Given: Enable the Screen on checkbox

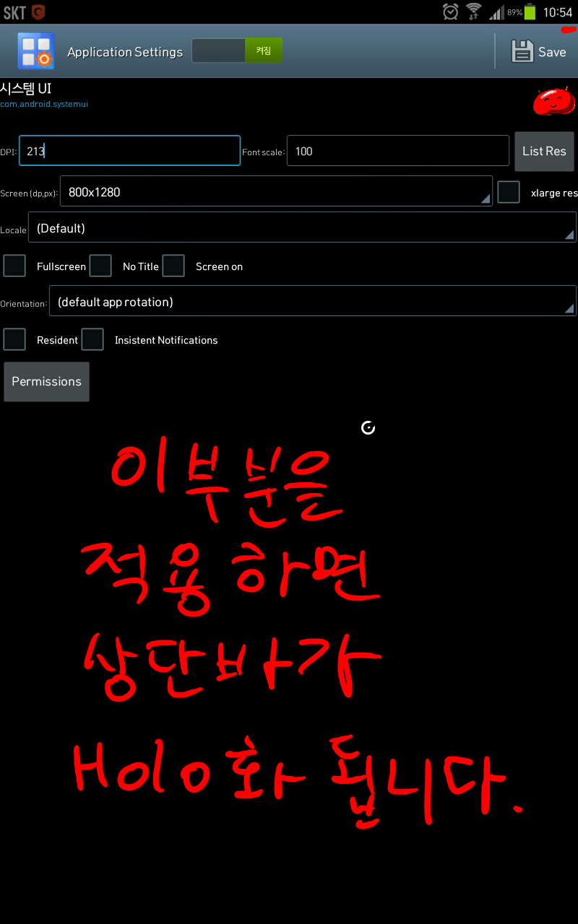Looking at the screenshot, I should 173,266.
